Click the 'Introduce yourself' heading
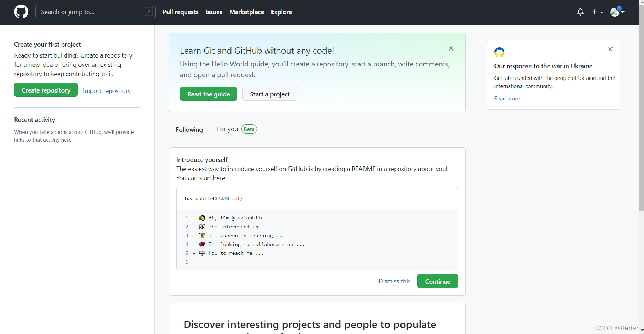This screenshot has width=644, height=334. pos(202,160)
